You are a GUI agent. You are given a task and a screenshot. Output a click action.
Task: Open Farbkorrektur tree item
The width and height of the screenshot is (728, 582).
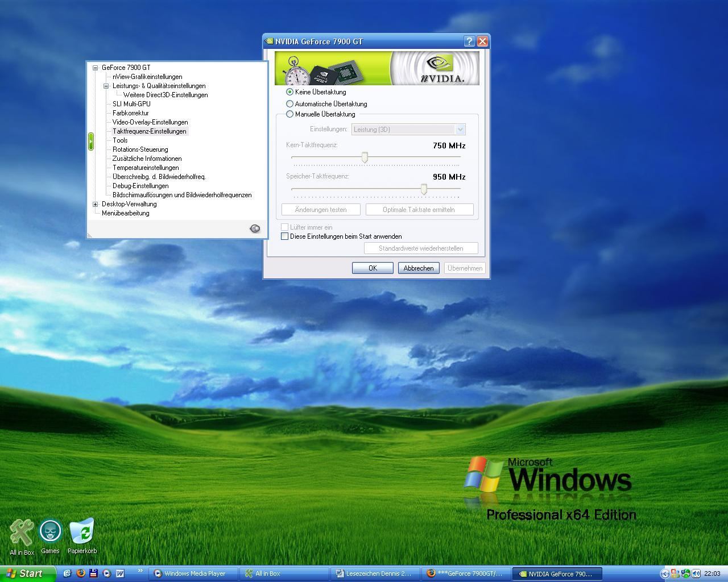(130, 113)
